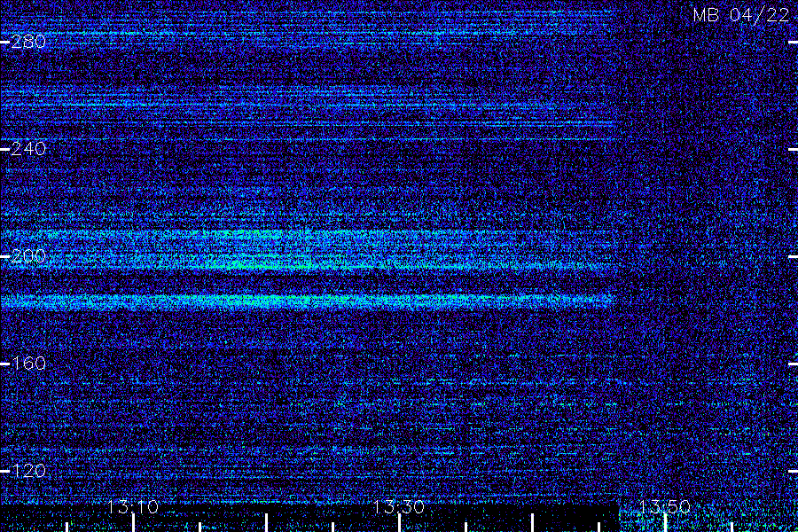The height and width of the screenshot is (532, 798).
Task: Click the 160 frequency axis label
Action: 28,364
